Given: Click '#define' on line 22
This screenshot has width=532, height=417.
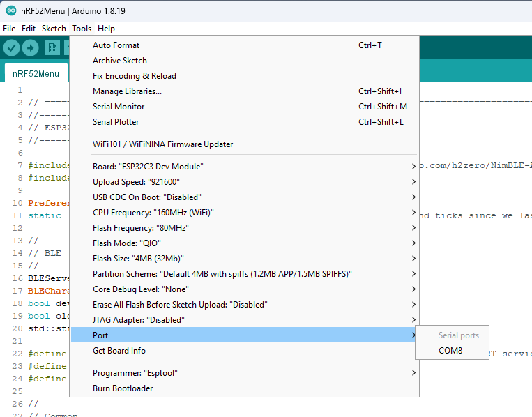Looking at the screenshot, I should 47,354.
